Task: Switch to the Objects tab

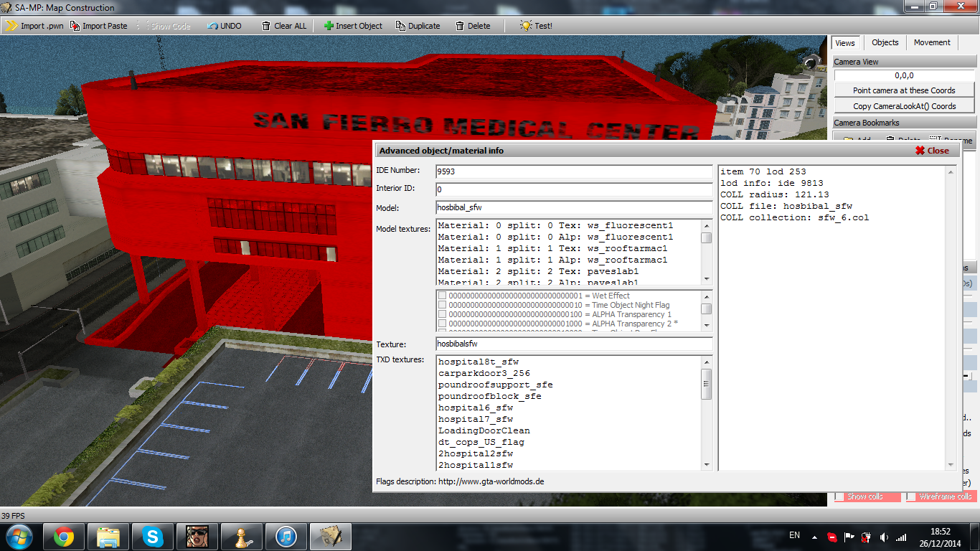Action: [x=885, y=42]
